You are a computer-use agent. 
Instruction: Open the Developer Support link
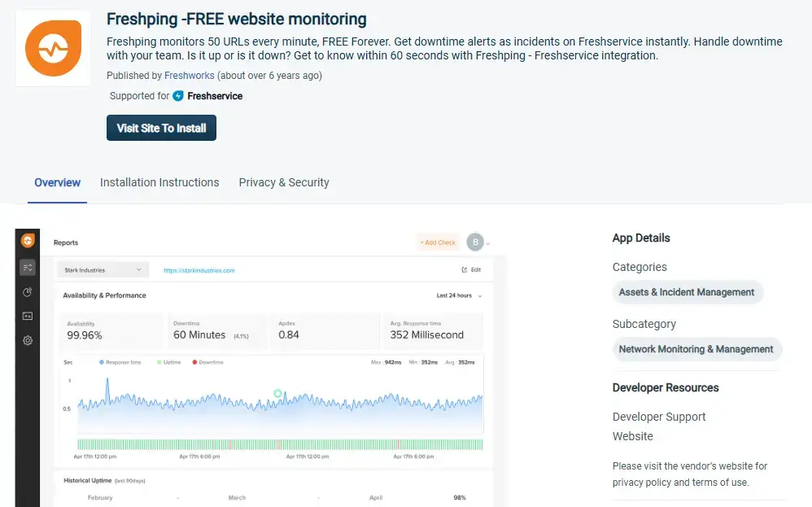[x=659, y=417]
